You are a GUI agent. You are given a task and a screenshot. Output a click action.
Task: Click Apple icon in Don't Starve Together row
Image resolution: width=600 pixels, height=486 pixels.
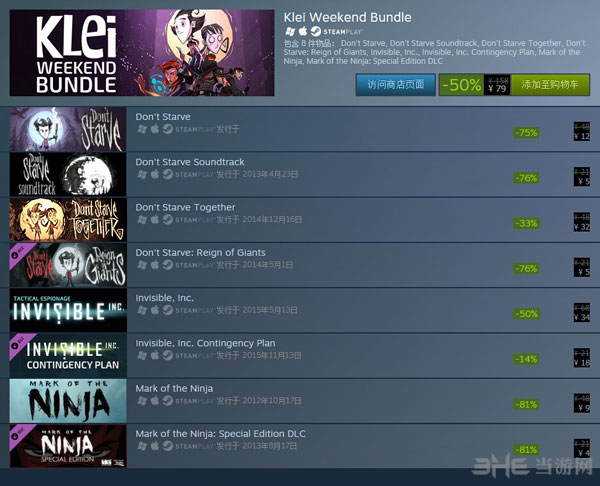click(155, 220)
